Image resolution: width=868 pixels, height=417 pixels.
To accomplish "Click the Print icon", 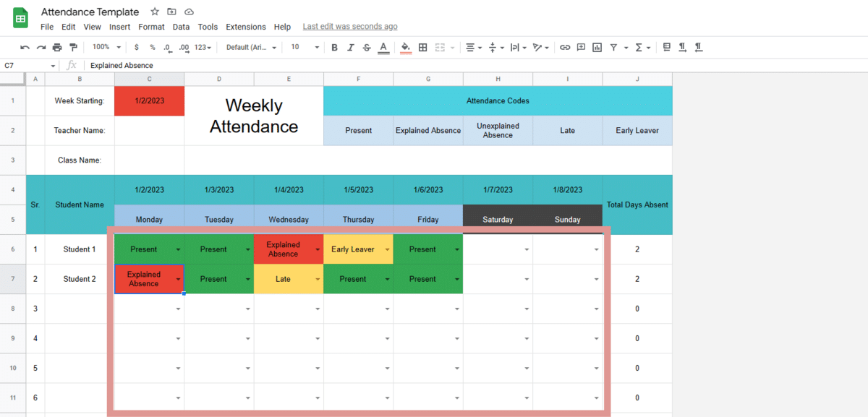I will pyautogui.click(x=57, y=46).
